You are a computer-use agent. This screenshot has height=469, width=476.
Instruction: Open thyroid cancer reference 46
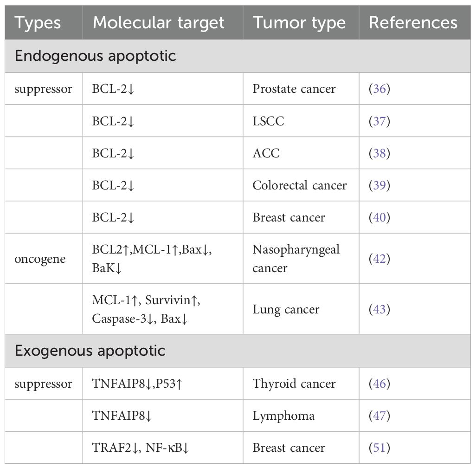(380, 384)
